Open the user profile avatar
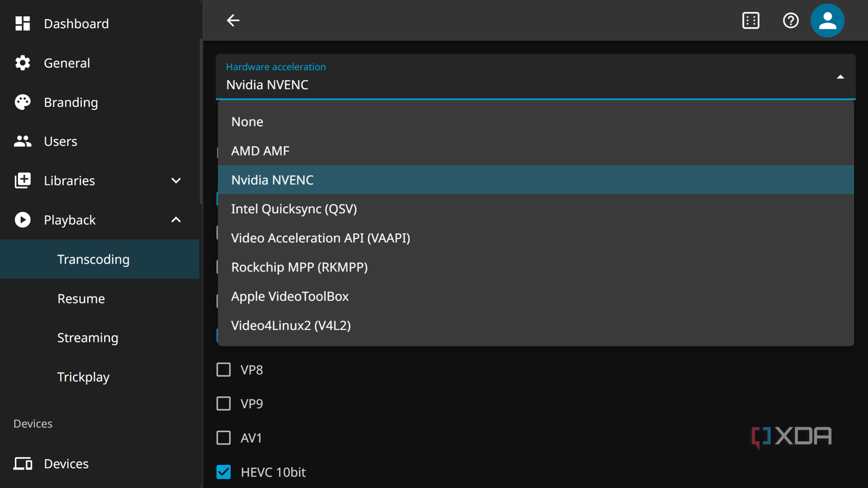868x488 pixels. [x=827, y=21]
